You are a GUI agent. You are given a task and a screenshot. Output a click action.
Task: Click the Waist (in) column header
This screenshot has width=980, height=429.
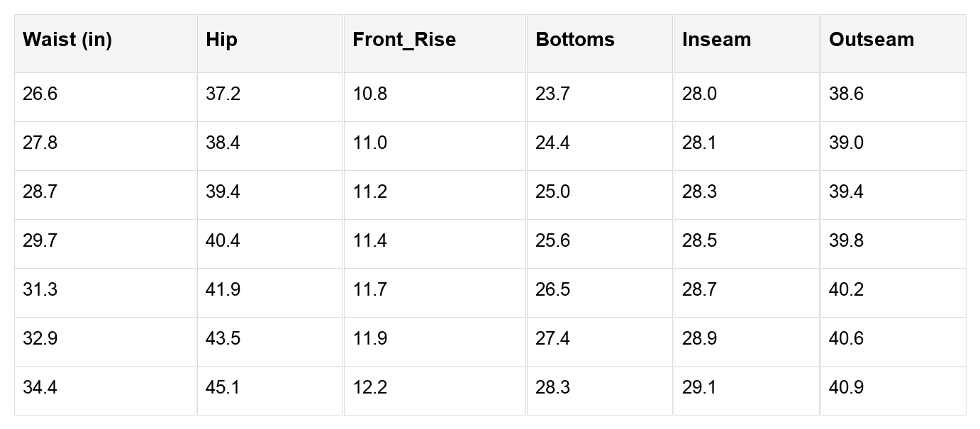coord(67,40)
